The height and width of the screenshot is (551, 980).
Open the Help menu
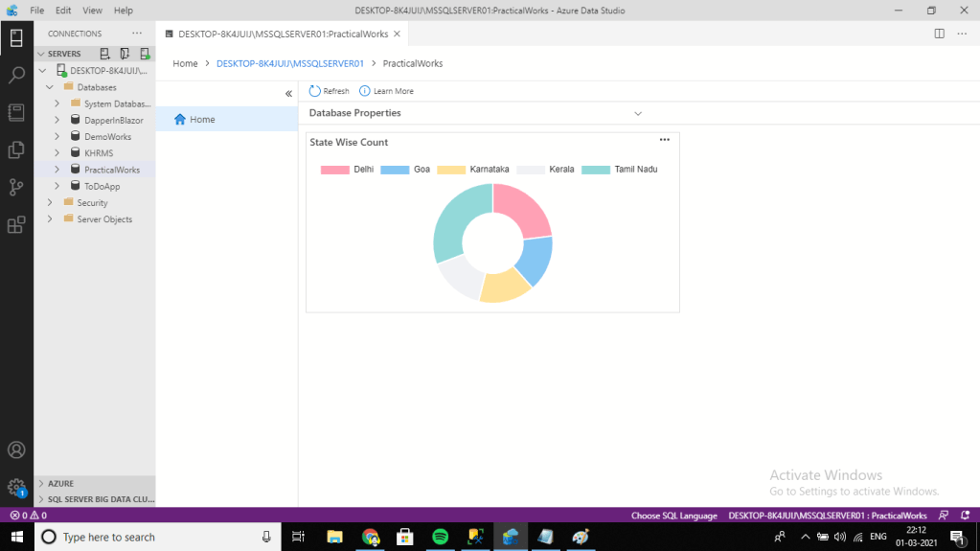pyautogui.click(x=124, y=11)
